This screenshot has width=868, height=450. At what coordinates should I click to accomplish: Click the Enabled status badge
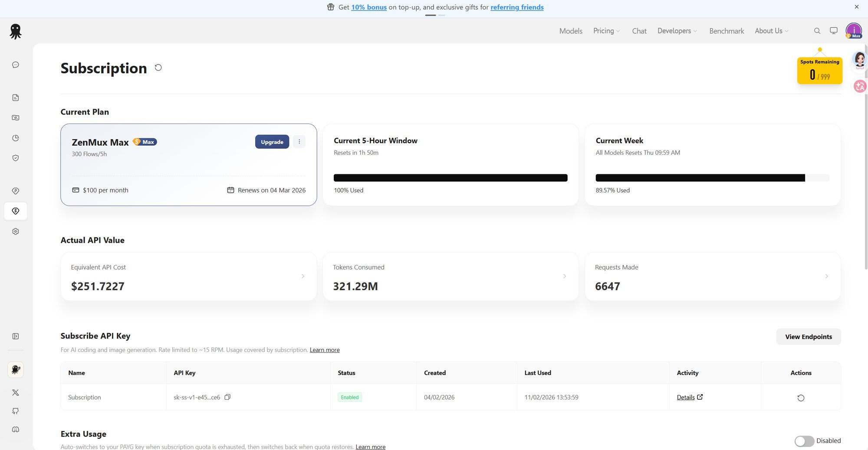[350, 397]
